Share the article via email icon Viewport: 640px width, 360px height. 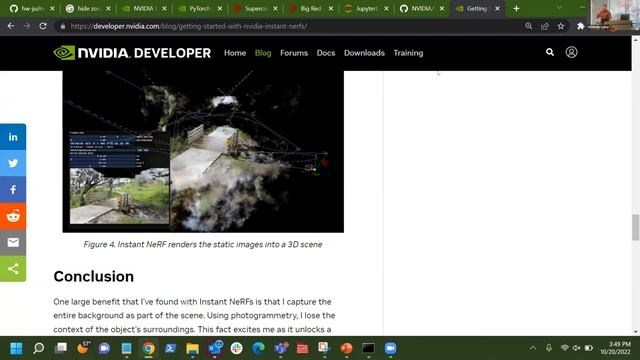(x=13, y=242)
